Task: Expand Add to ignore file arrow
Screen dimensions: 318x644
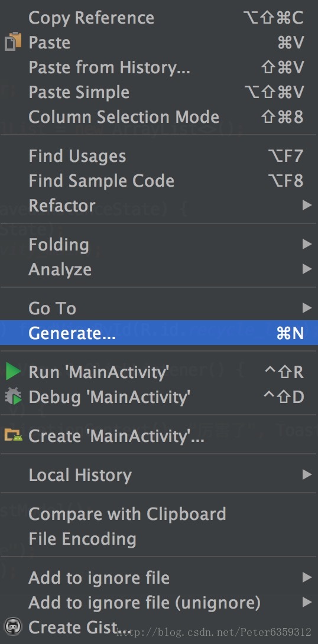Action: 307,578
